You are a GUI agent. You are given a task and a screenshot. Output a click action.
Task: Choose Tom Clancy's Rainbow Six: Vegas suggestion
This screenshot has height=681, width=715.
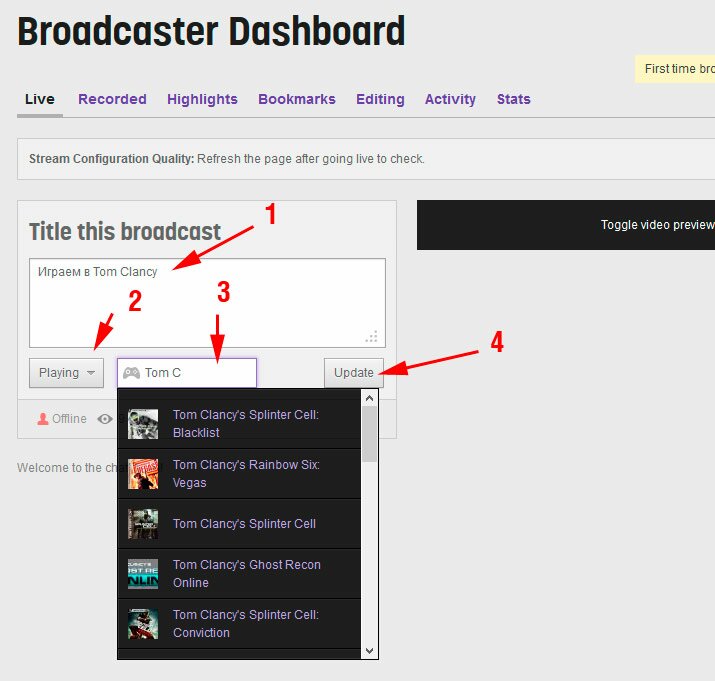tap(239, 474)
